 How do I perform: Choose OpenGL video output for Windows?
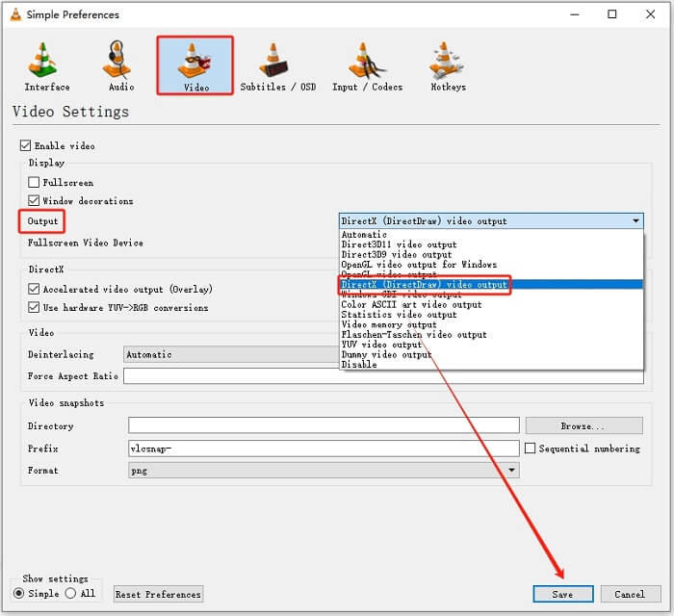pos(491,264)
